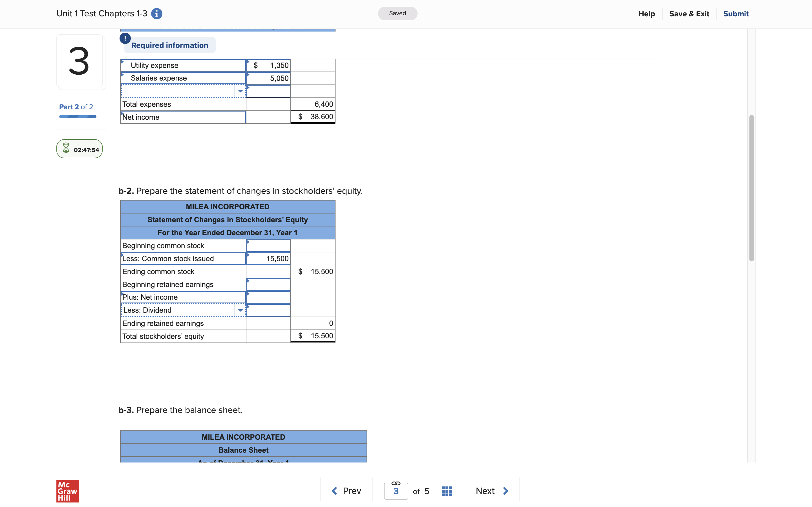Click the Plus: Net income amount field
812x507 pixels.
point(268,297)
